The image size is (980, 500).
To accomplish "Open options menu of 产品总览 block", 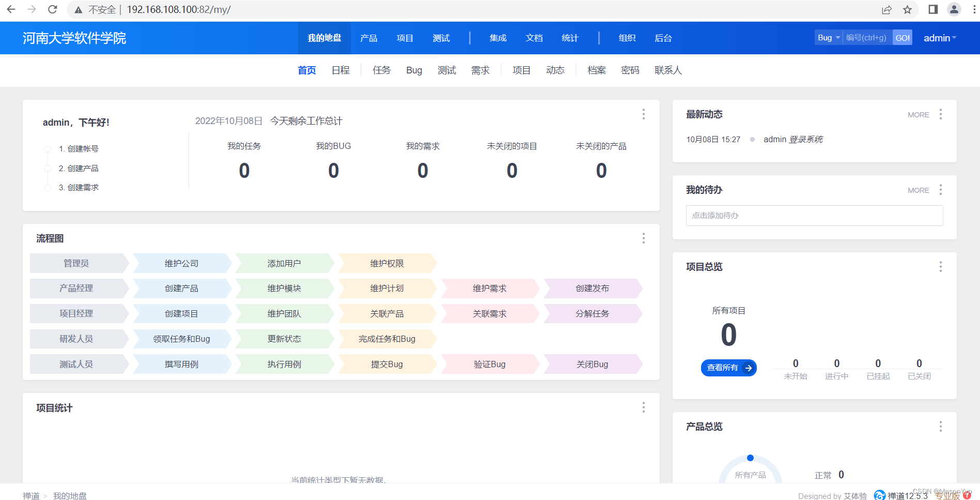I will 940,427.
